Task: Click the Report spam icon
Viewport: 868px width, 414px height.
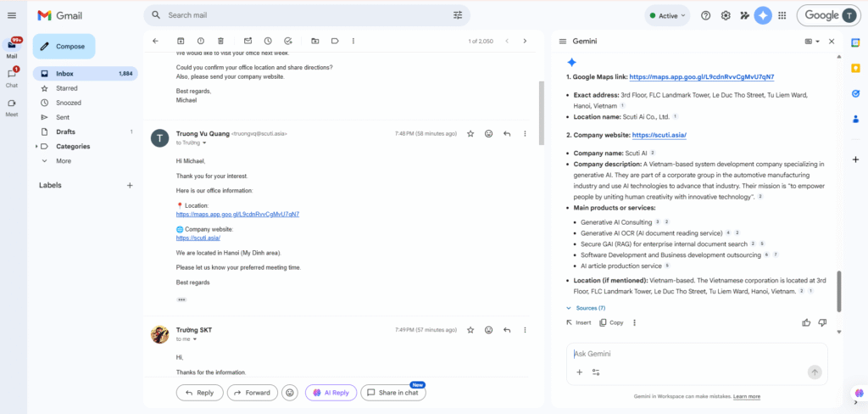Action: pos(200,41)
